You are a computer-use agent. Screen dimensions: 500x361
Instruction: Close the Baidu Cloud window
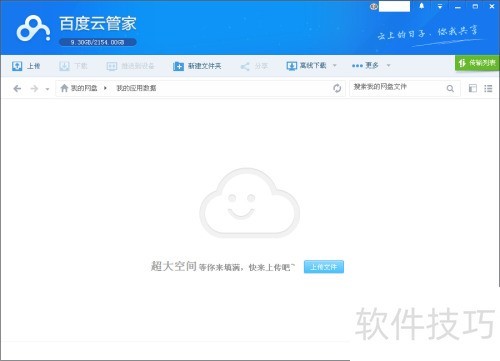coord(492,6)
